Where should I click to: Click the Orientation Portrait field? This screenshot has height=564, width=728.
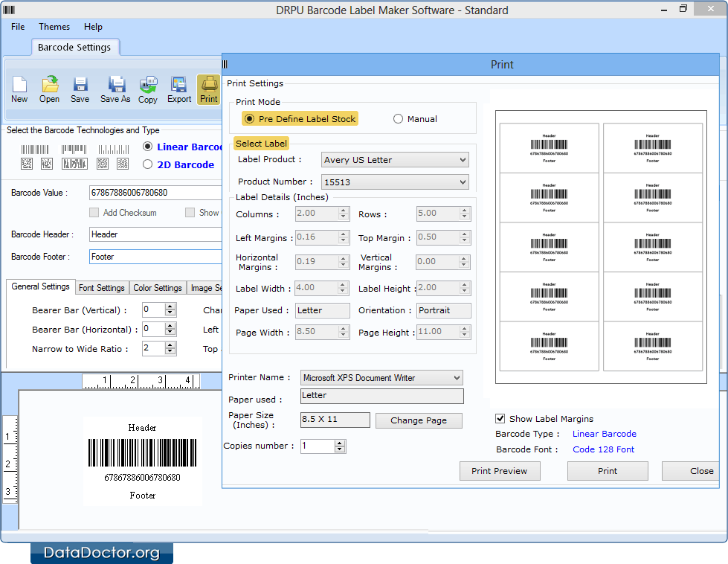444,310
